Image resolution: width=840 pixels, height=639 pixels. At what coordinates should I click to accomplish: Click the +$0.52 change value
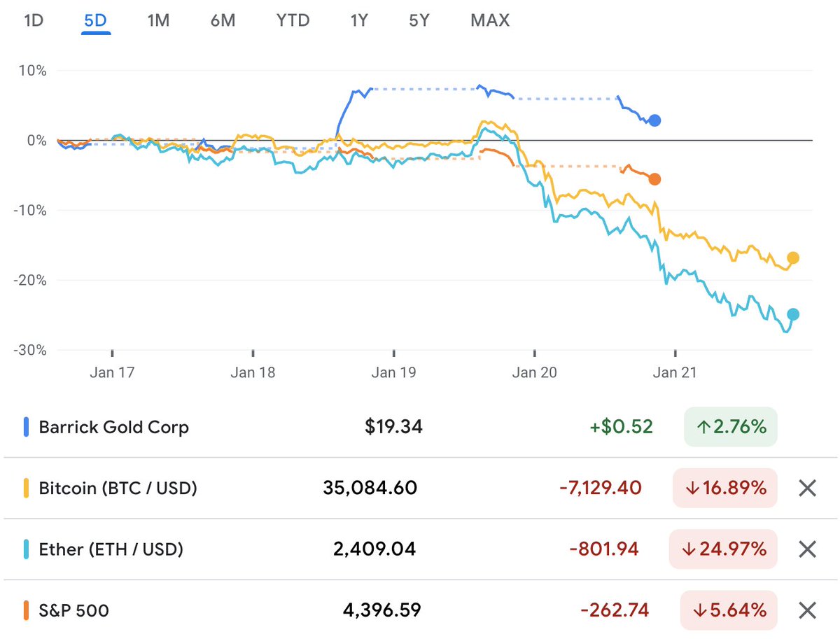coord(622,427)
